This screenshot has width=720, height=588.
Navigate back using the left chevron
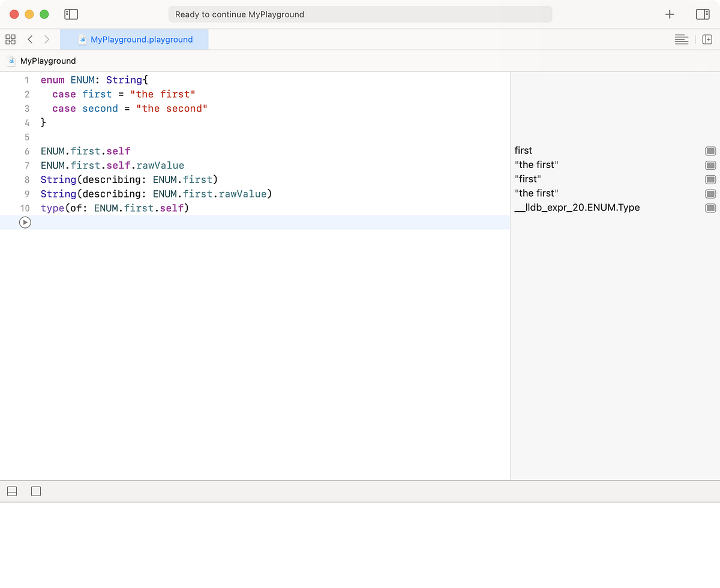(x=30, y=39)
